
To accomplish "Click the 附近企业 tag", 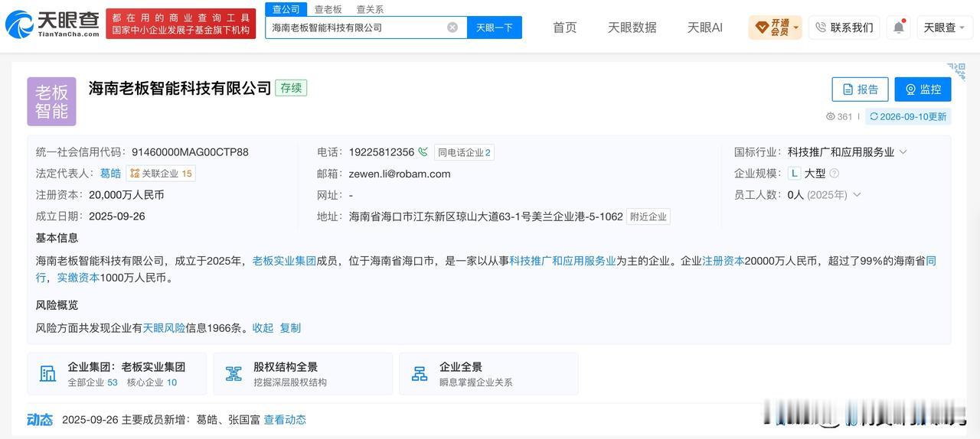I will tap(648, 216).
